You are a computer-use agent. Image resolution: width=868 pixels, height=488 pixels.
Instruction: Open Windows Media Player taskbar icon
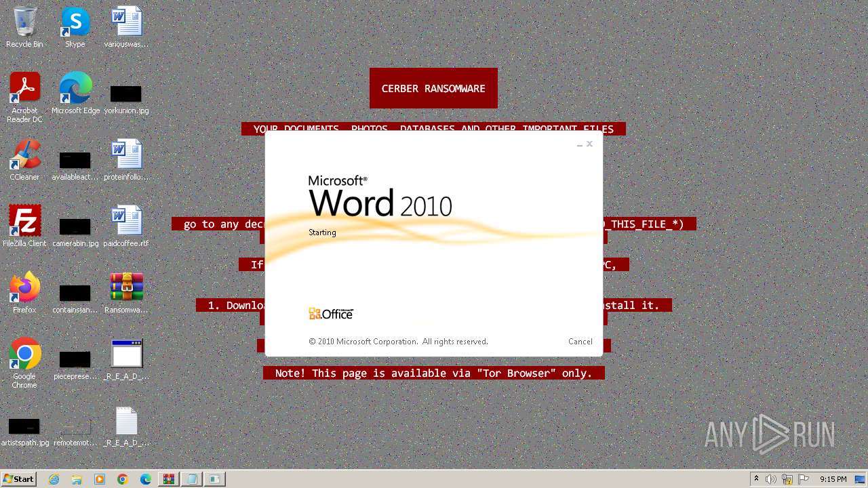click(100, 479)
